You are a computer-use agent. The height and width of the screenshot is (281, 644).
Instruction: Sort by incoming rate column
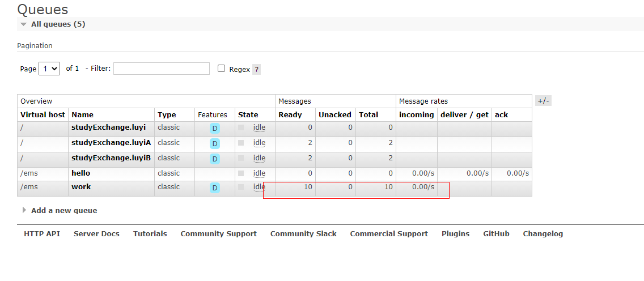click(417, 115)
